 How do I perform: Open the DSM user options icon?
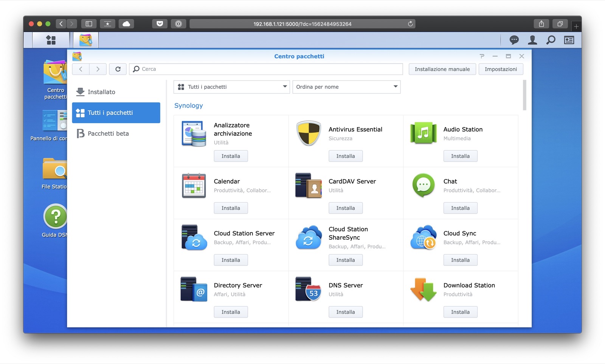[x=532, y=40]
